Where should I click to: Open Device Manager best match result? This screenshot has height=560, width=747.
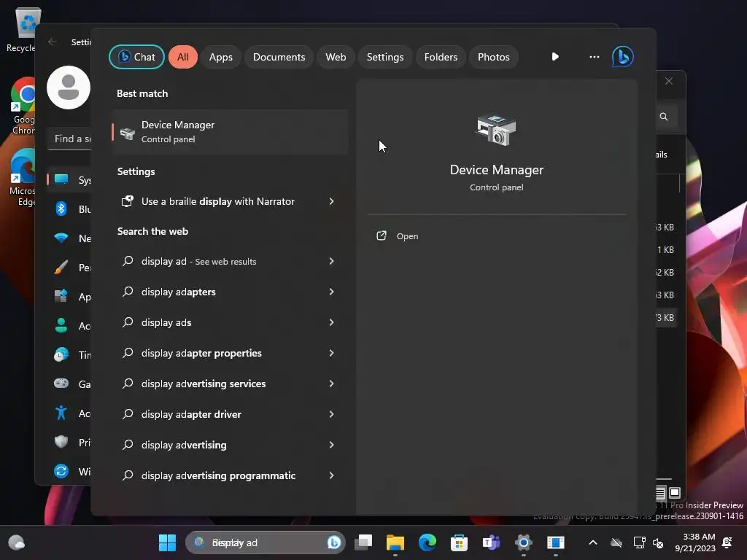pos(230,132)
